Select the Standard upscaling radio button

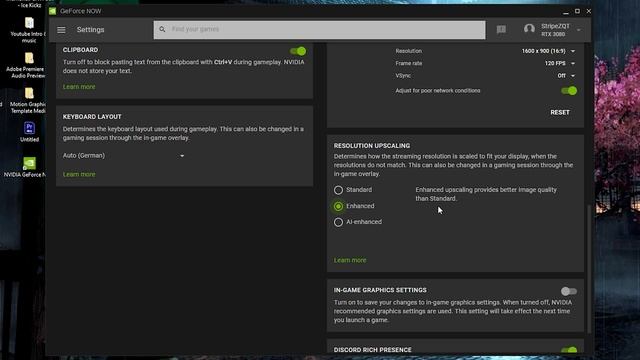(338, 190)
